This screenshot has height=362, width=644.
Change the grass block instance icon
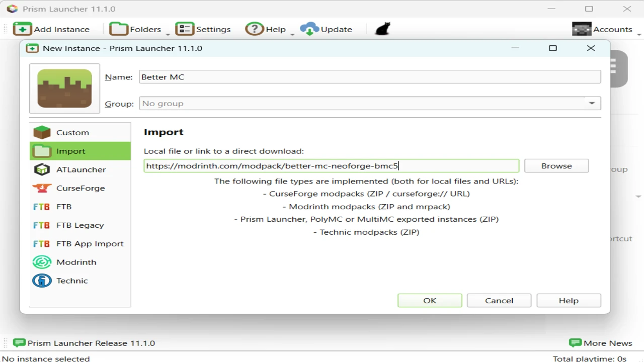65,88
